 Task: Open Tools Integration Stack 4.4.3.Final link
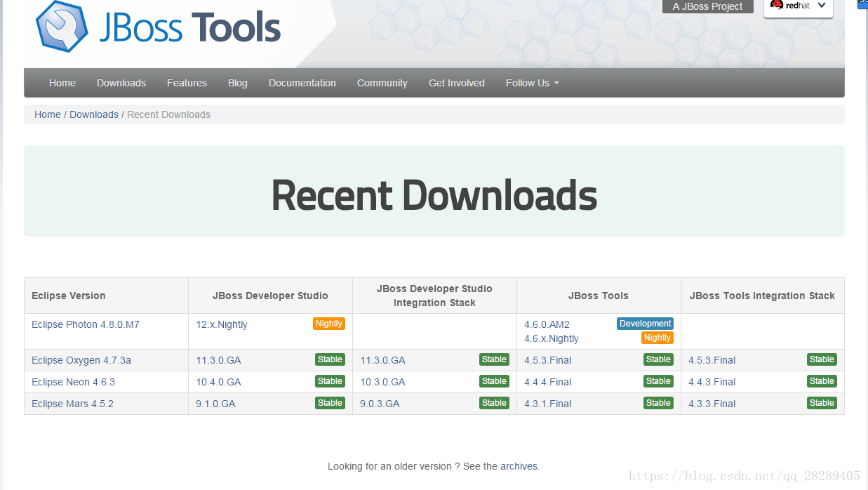pos(712,382)
